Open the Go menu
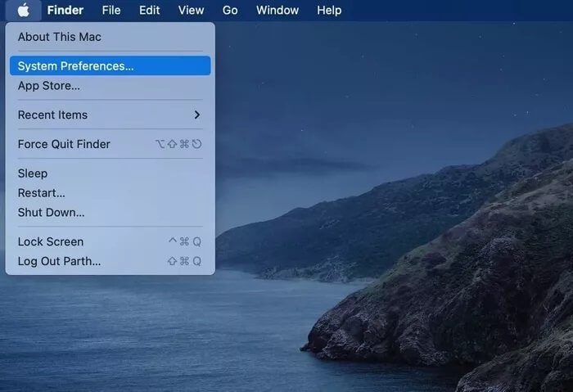Viewport: 573px width, 392px height. click(230, 11)
